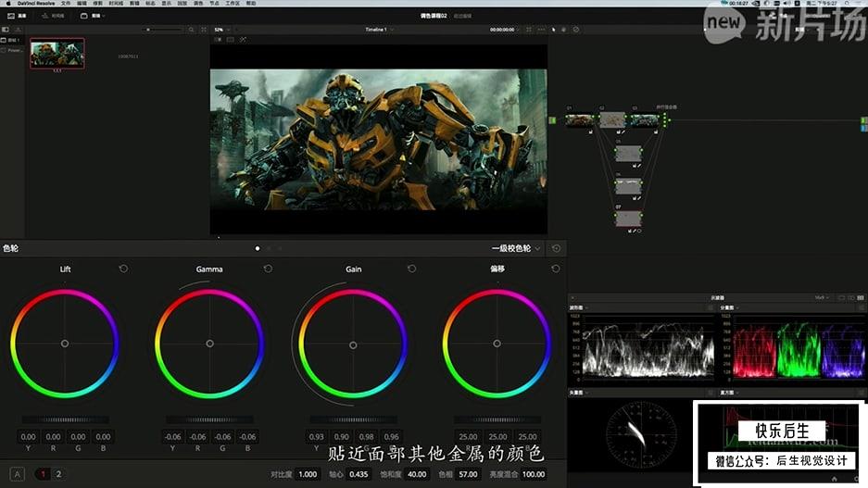Open the viewer three-dot options menu
The width and height of the screenshot is (868, 488).
(541, 30)
